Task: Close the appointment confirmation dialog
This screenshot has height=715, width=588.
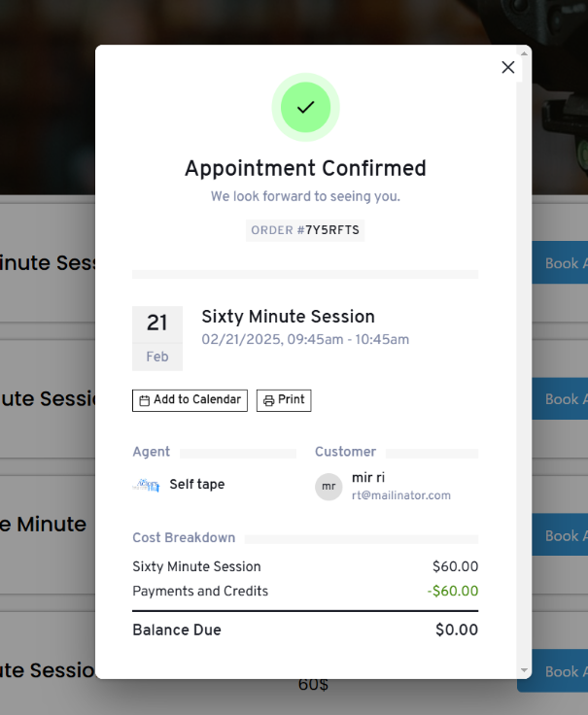Action: (x=507, y=67)
